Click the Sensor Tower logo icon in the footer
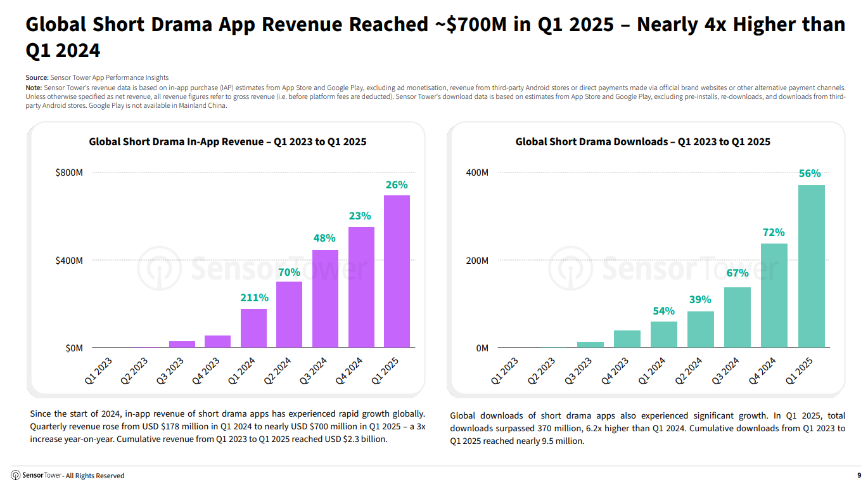Viewport: 868px width, 482px height. (x=15, y=475)
